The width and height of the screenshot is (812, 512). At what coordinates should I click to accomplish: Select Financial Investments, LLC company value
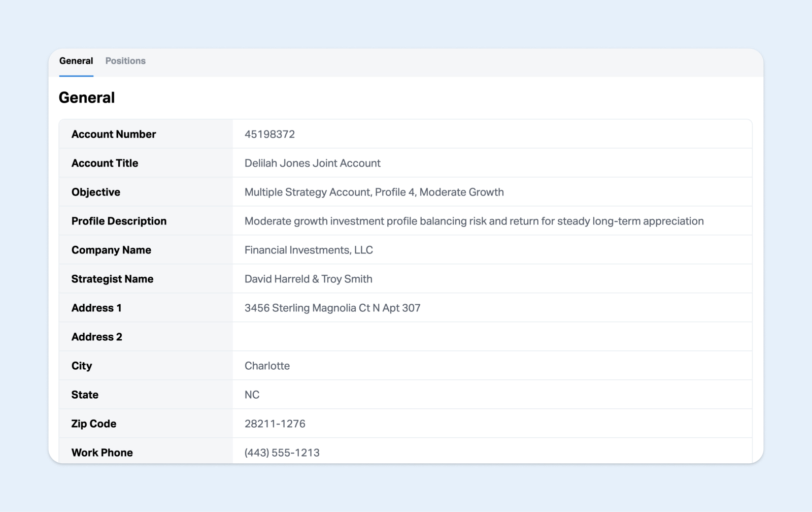(309, 250)
